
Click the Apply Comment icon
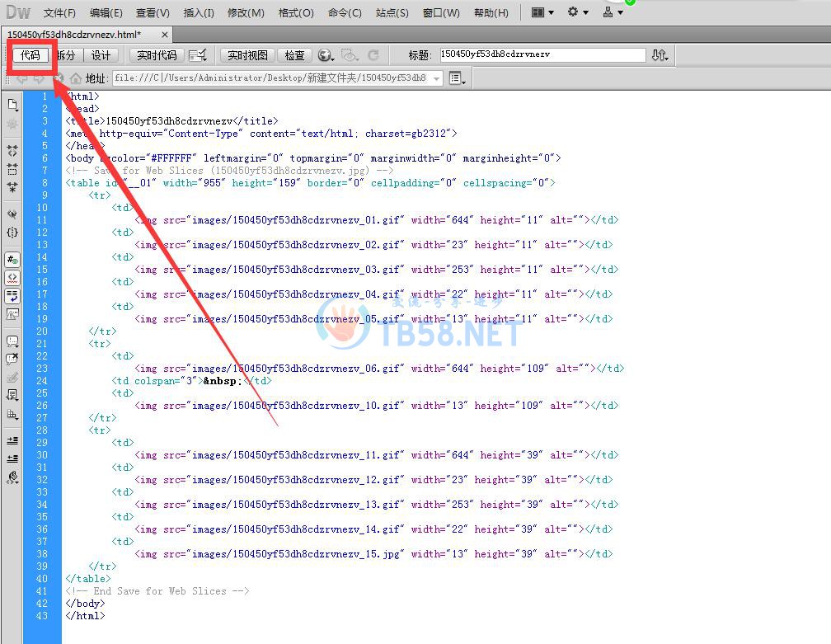12,341
